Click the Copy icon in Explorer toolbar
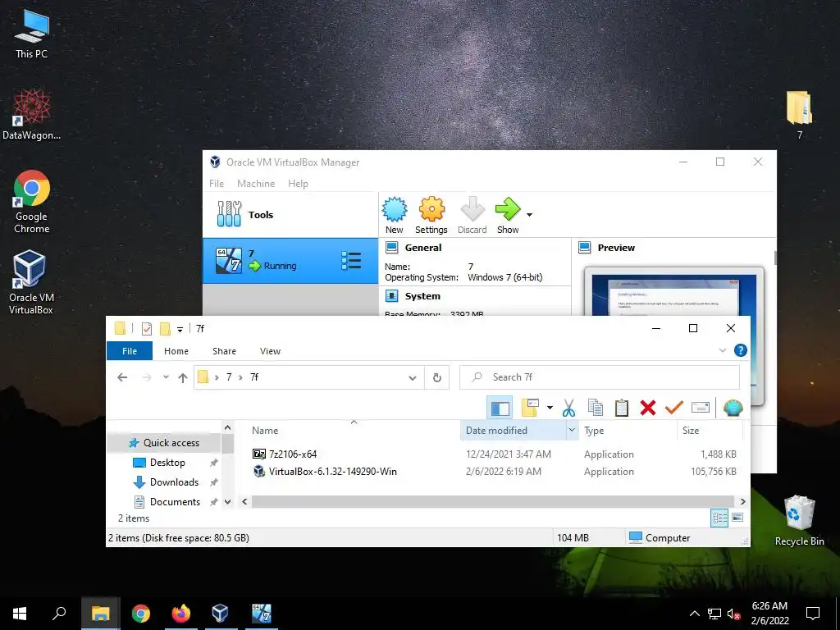This screenshot has height=630, width=840. point(596,408)
